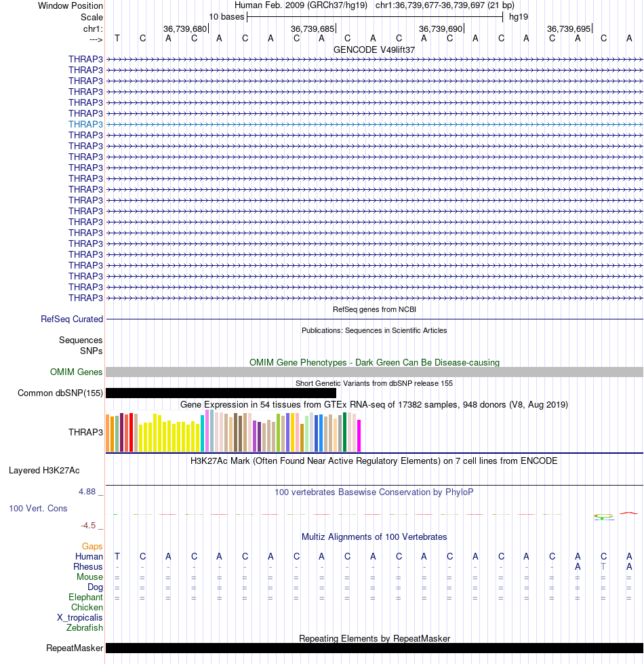Click the position text chr1:36,739,677-36,739,697 (21 bp)

click(445, 5)
